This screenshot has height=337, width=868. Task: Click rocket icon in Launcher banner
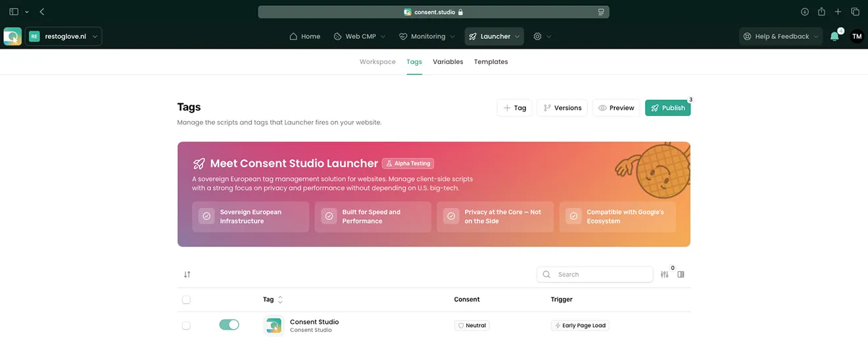199,164
